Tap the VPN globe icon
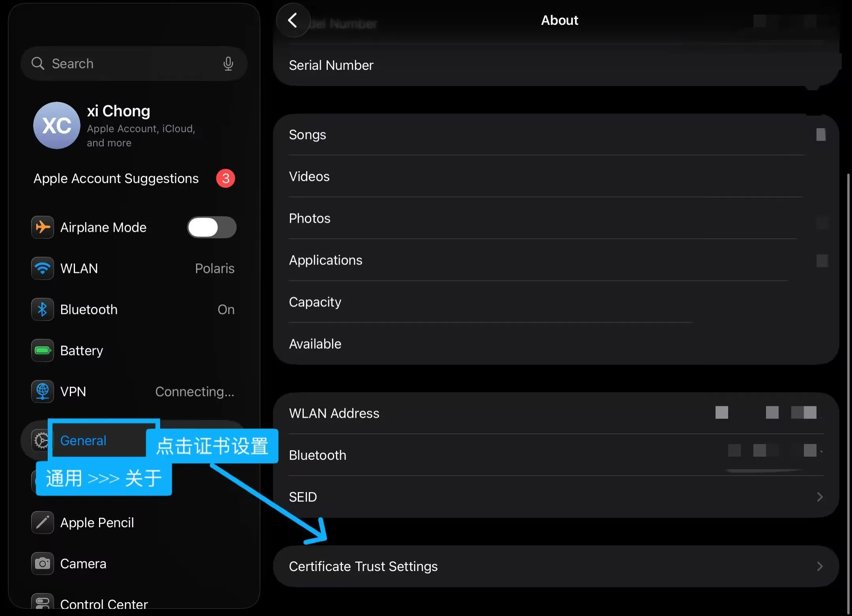 pos(43,391)
